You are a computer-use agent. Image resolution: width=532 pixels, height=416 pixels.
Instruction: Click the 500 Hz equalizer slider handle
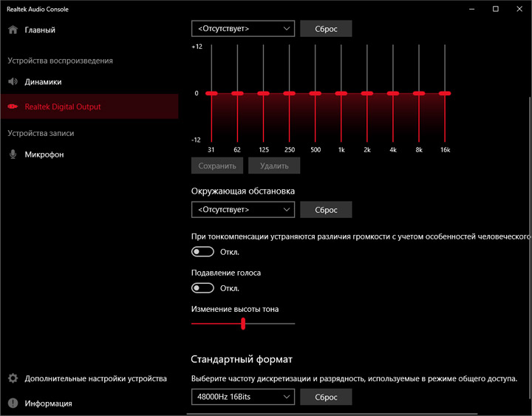[316, 93]
